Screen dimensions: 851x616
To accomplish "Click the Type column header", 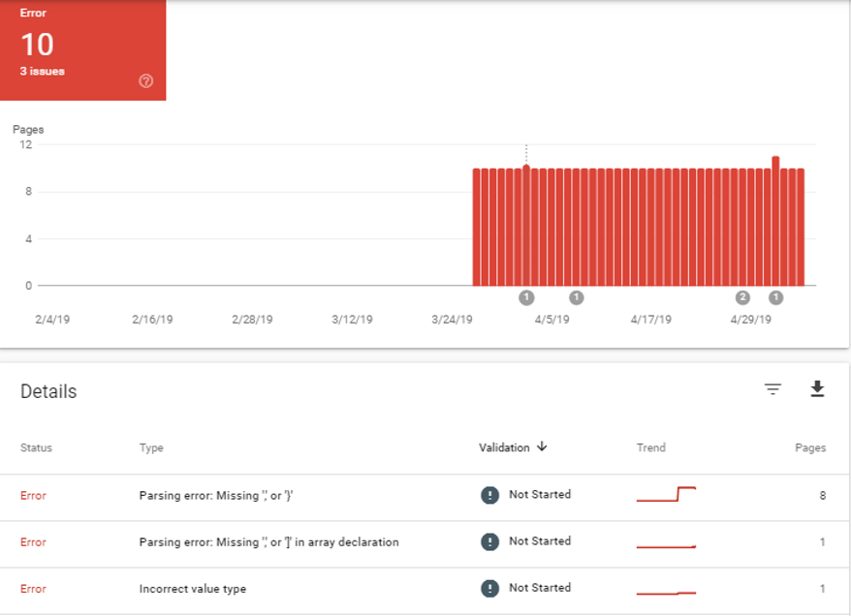I will click(x=151, y=447).
